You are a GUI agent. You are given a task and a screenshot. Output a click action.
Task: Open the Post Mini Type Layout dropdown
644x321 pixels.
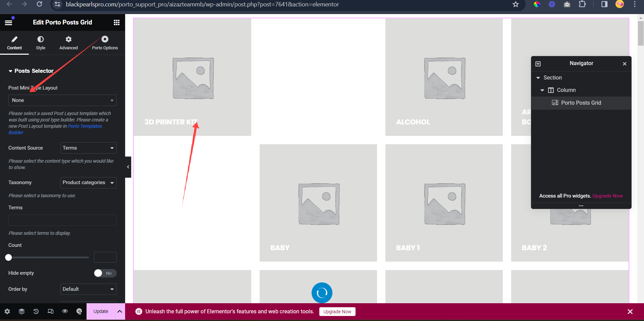[x=62, y=100]
